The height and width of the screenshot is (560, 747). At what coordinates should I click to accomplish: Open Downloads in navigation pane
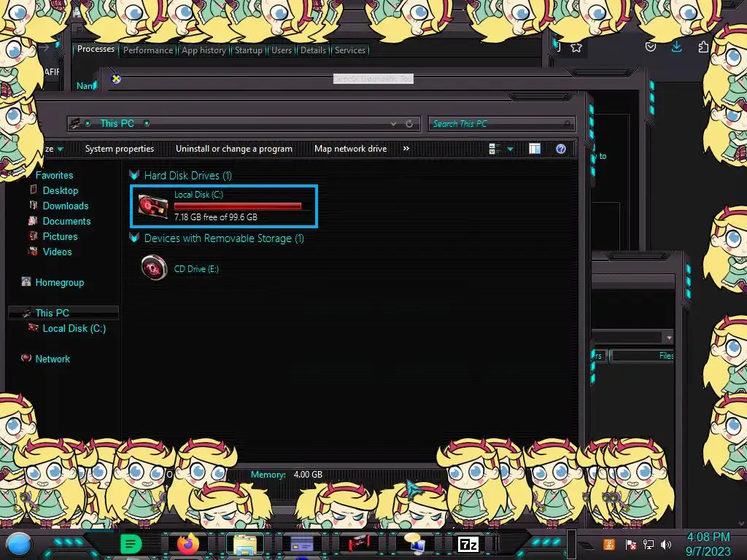(66, 206)
